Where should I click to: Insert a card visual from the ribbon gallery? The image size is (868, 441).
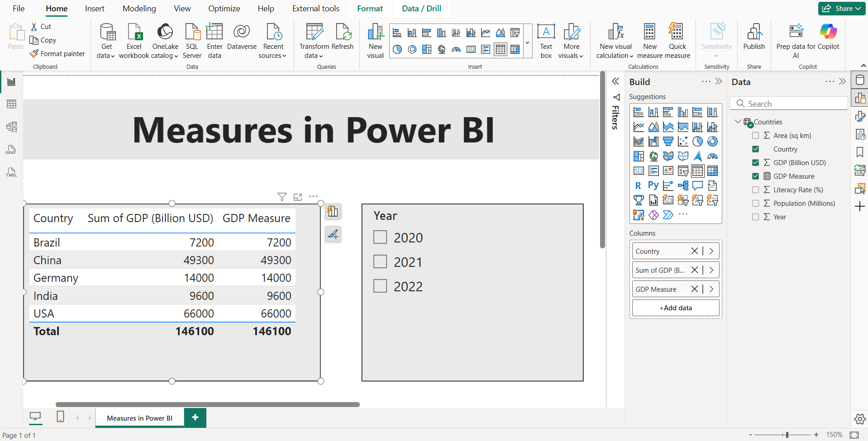pos(471,49)
